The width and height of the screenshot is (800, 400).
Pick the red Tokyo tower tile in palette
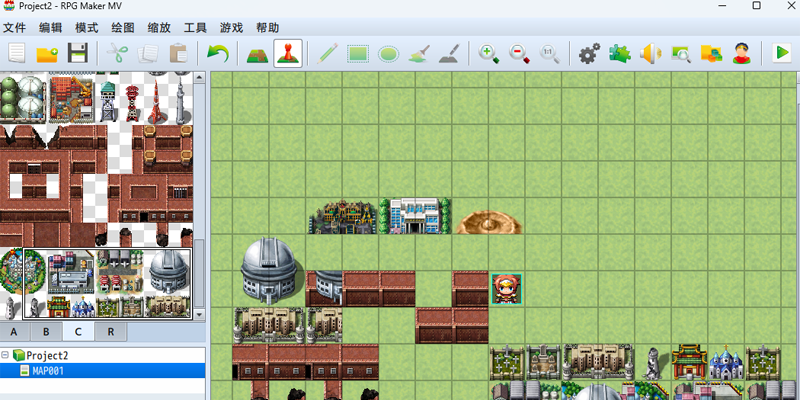158,102
